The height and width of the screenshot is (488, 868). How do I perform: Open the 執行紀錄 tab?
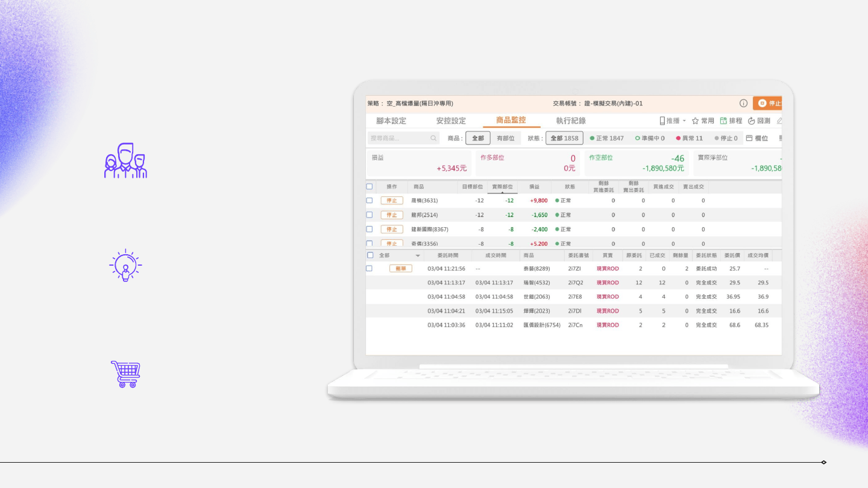(x=571, y=121)
